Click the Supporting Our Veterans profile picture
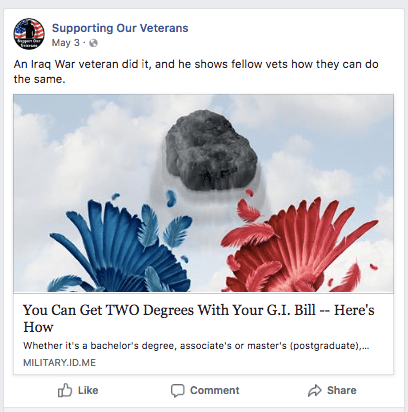Screen dimensions: 408x412 [29, 34]
